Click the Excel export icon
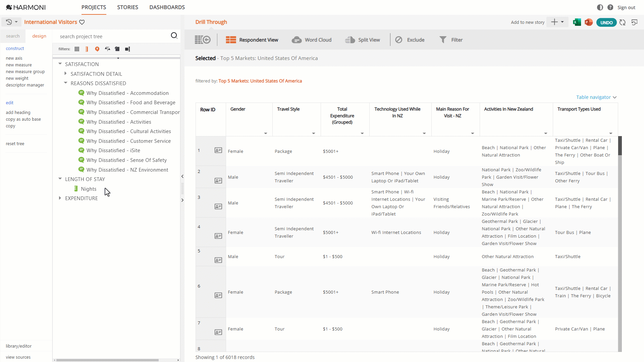This screenshot has width=644, height=362. pyautogui.click(x=577, y=22)
